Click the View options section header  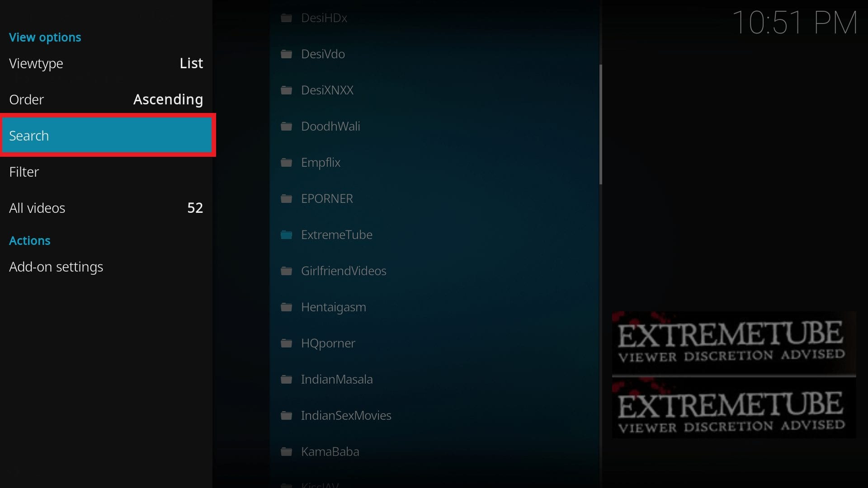click(x=45, y=37)
